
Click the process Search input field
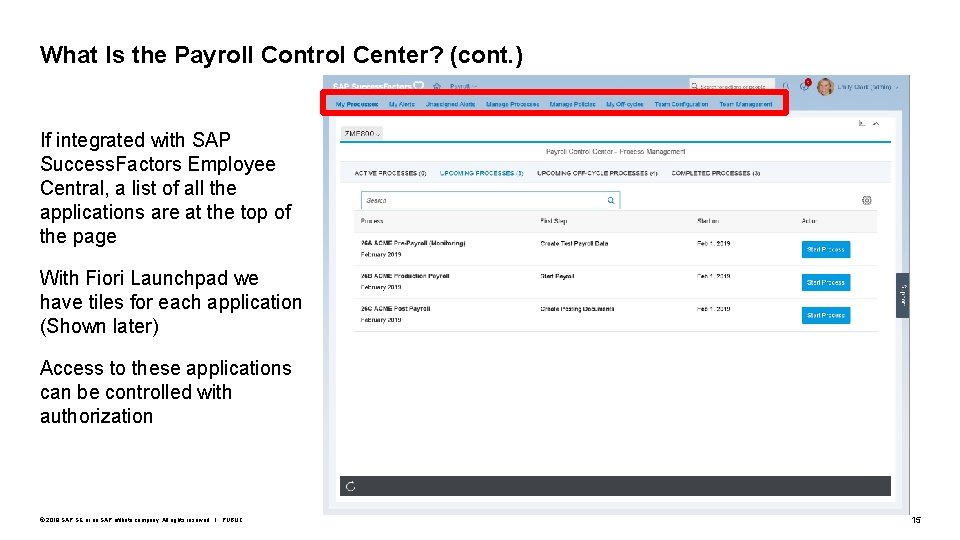[490, 200]
